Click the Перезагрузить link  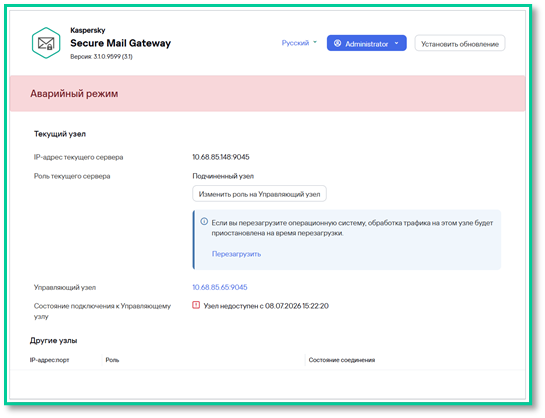click(x=236, y=254)
